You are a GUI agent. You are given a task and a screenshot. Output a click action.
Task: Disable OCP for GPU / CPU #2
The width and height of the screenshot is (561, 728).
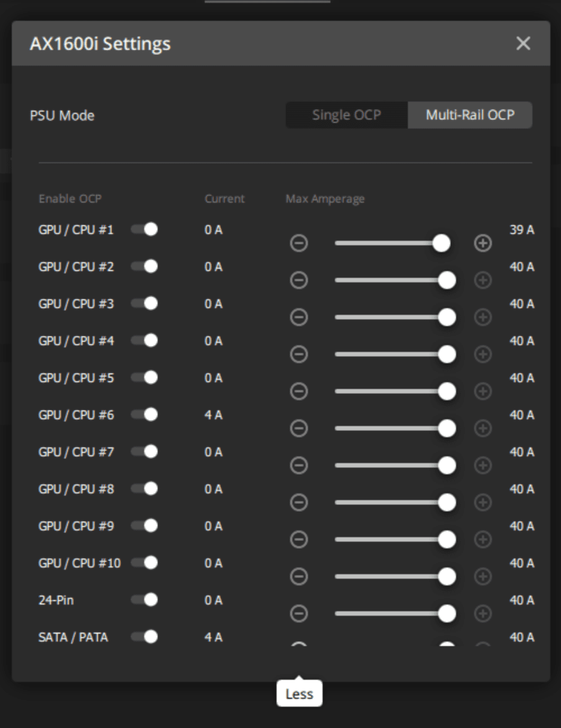click(145, 266)
